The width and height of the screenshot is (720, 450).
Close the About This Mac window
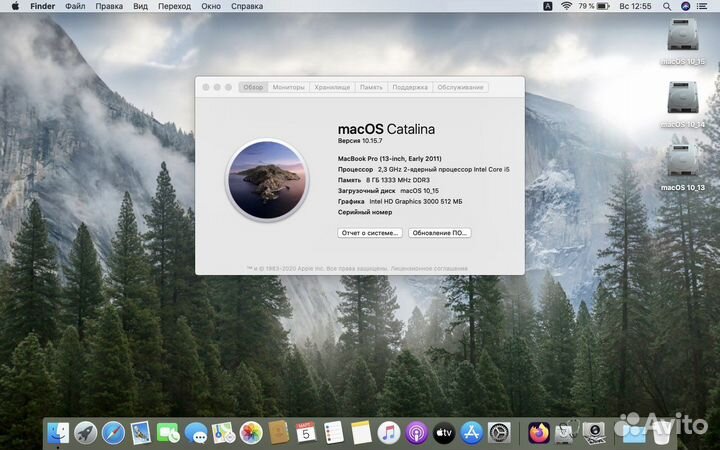click(206, 87)
